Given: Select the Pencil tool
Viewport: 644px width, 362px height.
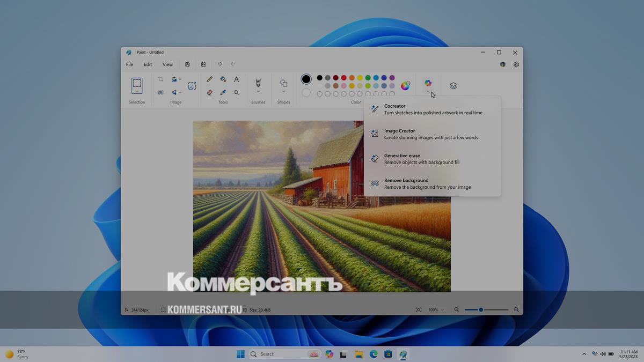Looking at the screenshot, I should pos(210,79).
